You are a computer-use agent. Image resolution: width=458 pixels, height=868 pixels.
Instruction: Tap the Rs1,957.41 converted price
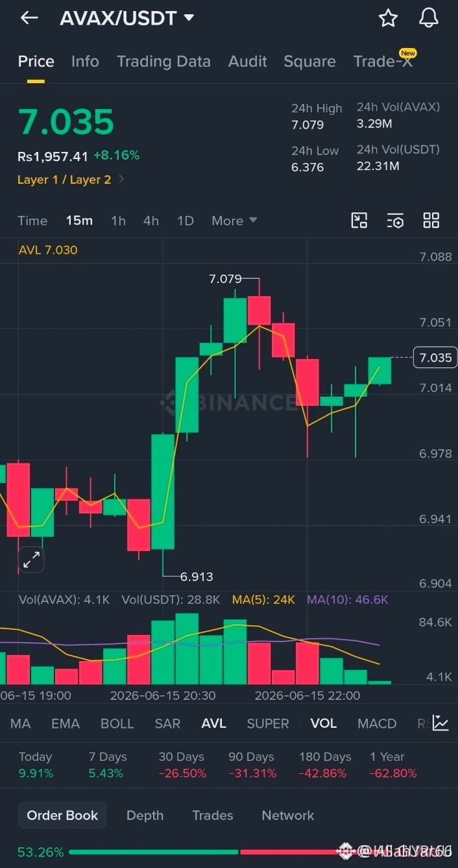pyautogui.click(x=53, y=156)
